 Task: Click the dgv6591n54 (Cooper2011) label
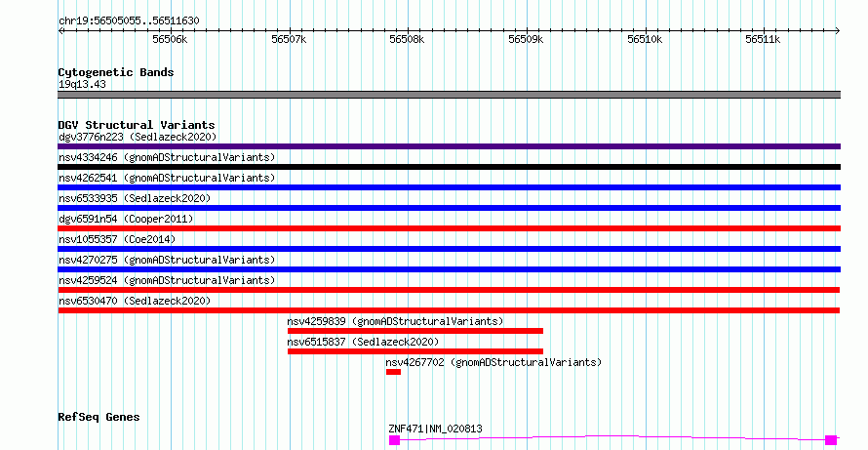point(126,219)
